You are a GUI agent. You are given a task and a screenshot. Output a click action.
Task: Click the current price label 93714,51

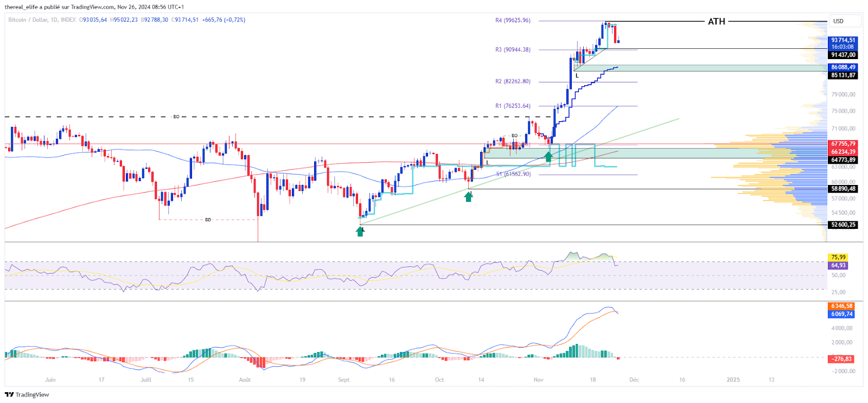(x=843, y=40)
